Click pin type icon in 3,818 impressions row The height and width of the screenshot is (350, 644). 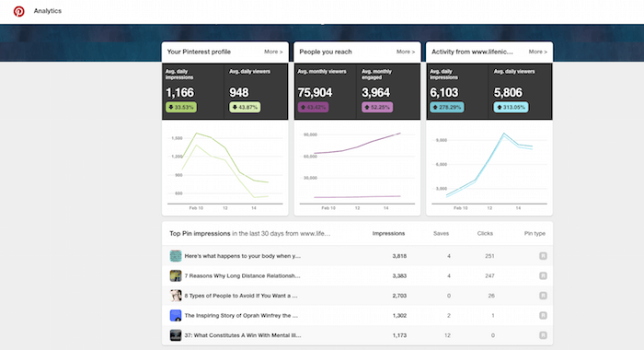pos(543,256)
